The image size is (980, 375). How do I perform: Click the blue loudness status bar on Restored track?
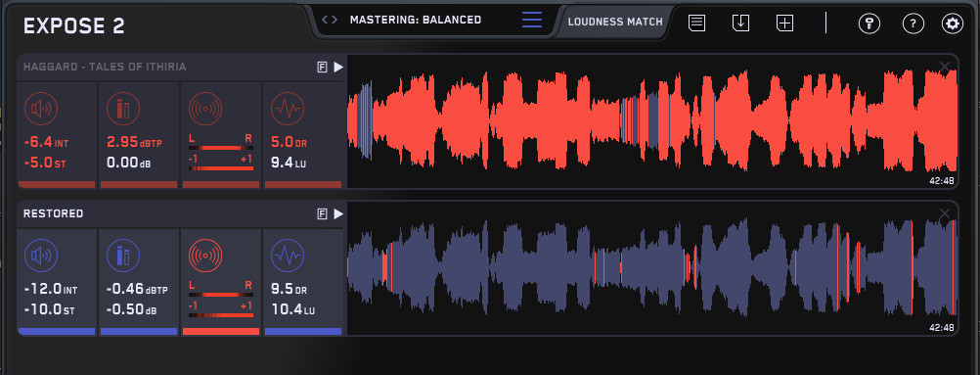pos(57,331)
